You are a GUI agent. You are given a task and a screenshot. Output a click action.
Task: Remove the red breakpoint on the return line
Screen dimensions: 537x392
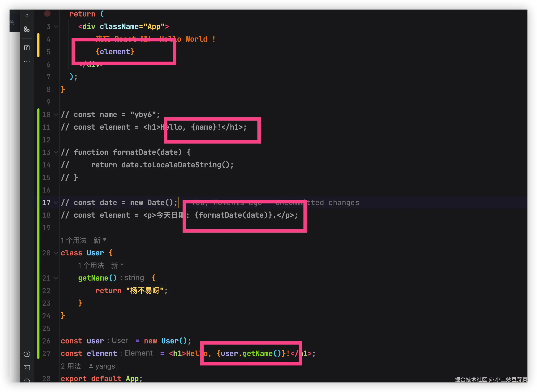pos(47,14)
